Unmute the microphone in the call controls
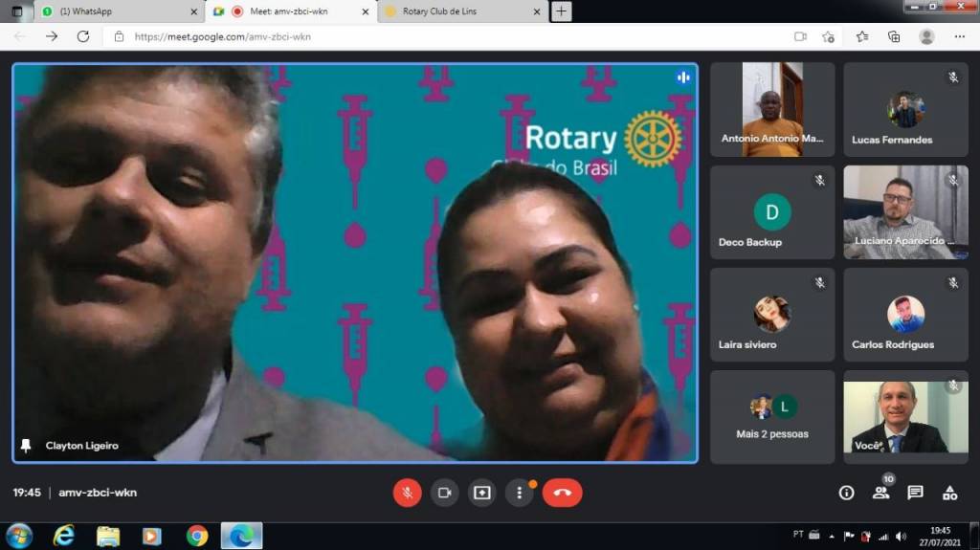Screen dimensions: 980x550 click(x=407, y=493)
